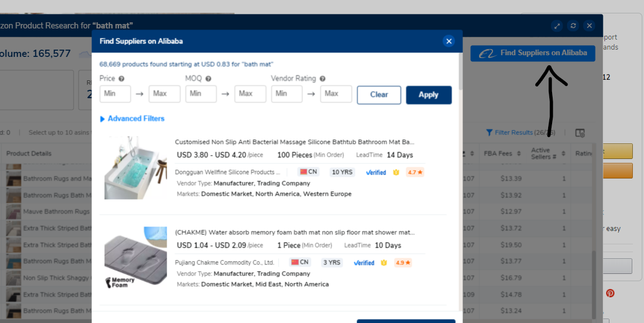644x323 pixels.
Task: Click the Verified badge for Pujiang Chakme
Action: click(x=364, y=263)
